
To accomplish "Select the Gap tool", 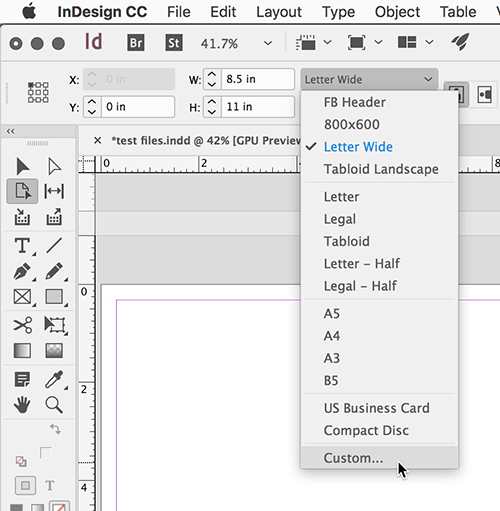I will pyautogui.click(x=54, y=191).
